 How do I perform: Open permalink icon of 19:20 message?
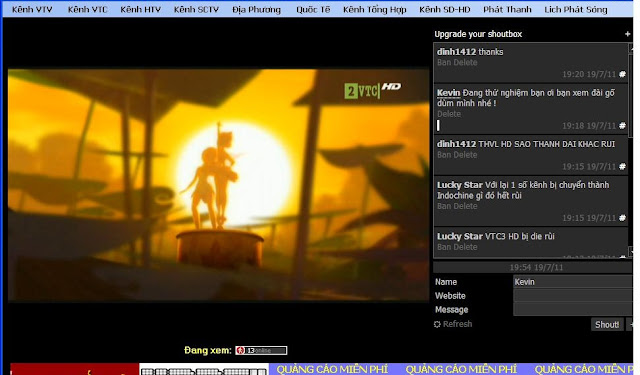point(622,74)
